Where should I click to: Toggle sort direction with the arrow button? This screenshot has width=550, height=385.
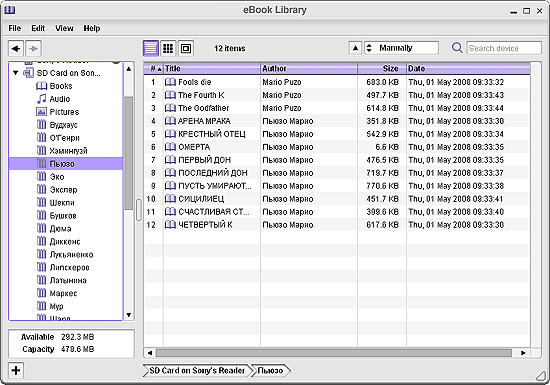(x=355, y=48)
